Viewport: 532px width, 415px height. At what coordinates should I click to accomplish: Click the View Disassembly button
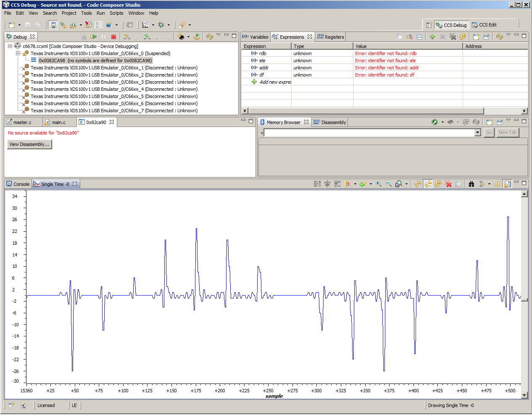point(29,144)
